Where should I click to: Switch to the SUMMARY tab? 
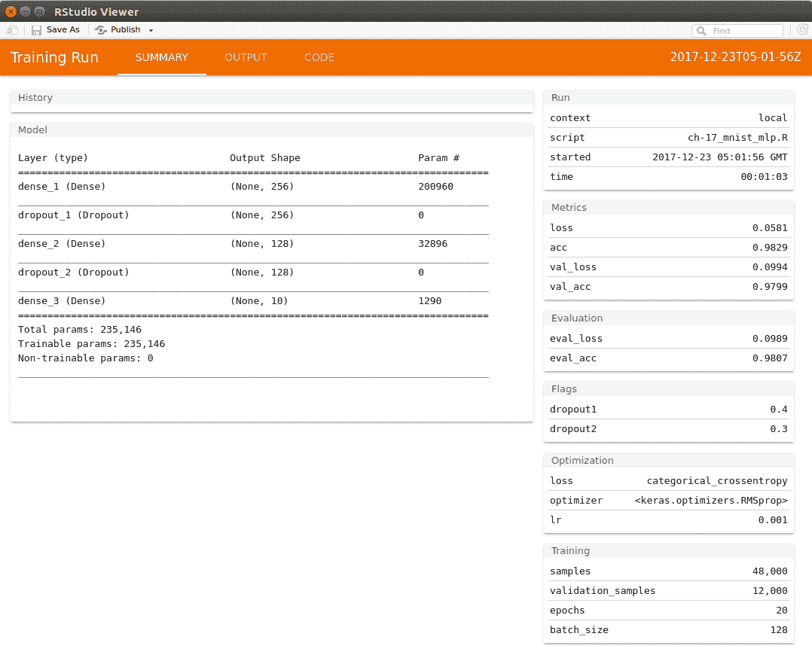click(161, 57)
